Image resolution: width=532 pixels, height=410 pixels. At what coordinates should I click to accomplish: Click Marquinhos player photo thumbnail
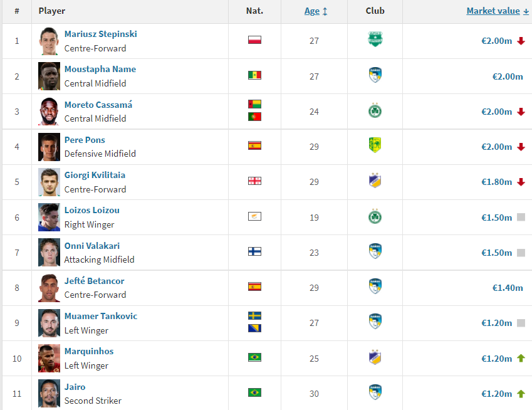tap(50, 359)
